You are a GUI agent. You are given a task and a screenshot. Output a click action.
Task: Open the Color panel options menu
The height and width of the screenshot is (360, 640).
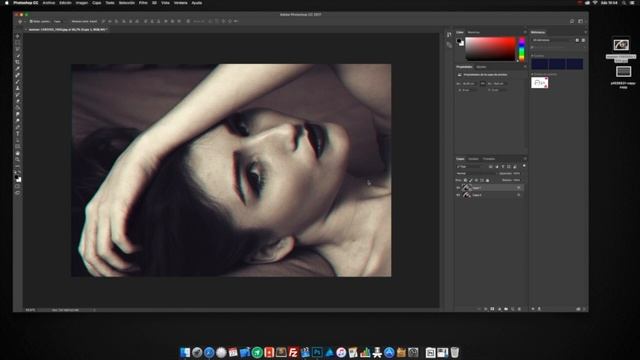pyautogui.click(x=525, y=32)
